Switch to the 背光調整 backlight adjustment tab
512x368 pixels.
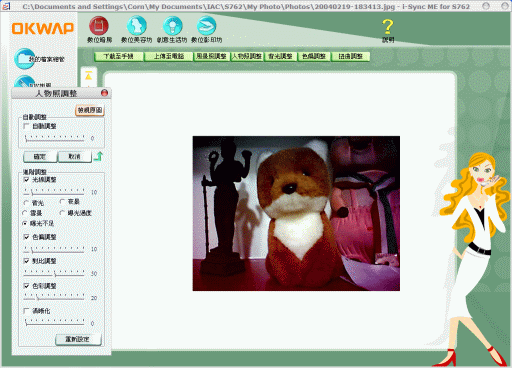[x=281, y=56]
